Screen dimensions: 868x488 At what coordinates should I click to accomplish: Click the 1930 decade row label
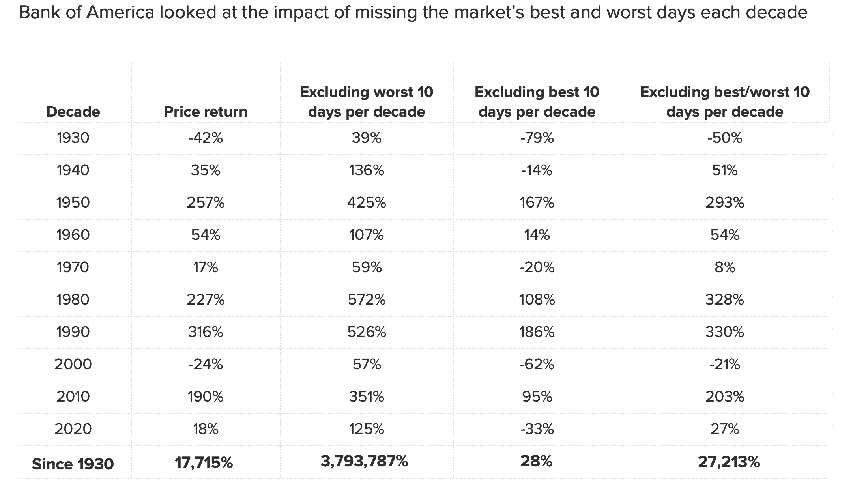click(x=73, y=138)
